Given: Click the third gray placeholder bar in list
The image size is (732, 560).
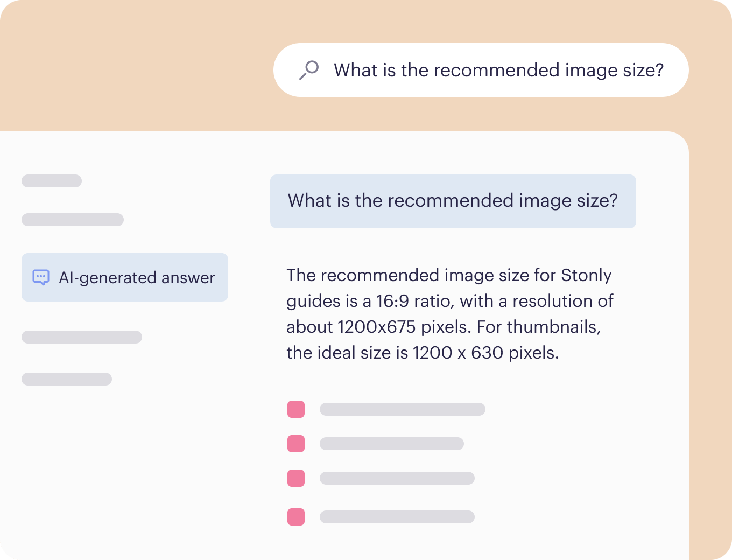Looking at the screenshot, I should [397, 478].
